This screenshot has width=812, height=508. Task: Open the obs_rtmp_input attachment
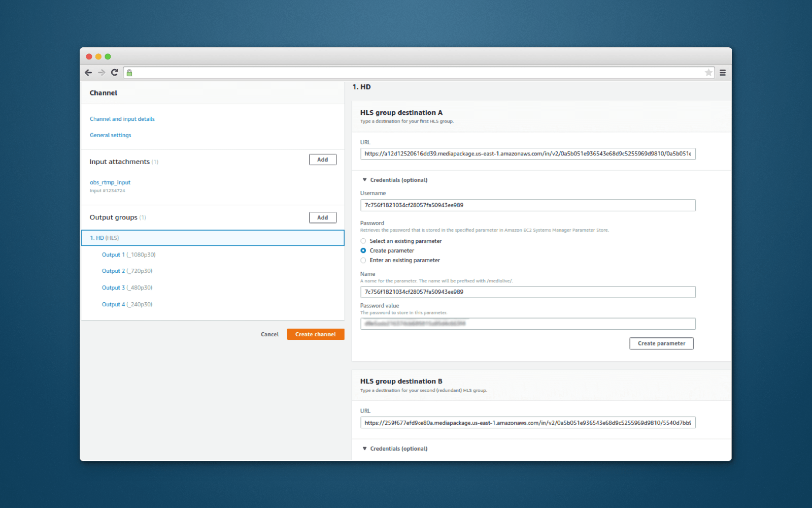(x=110, y=182)
